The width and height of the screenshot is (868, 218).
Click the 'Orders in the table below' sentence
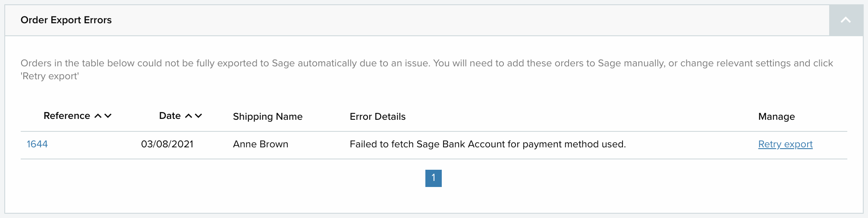point(224,63)
